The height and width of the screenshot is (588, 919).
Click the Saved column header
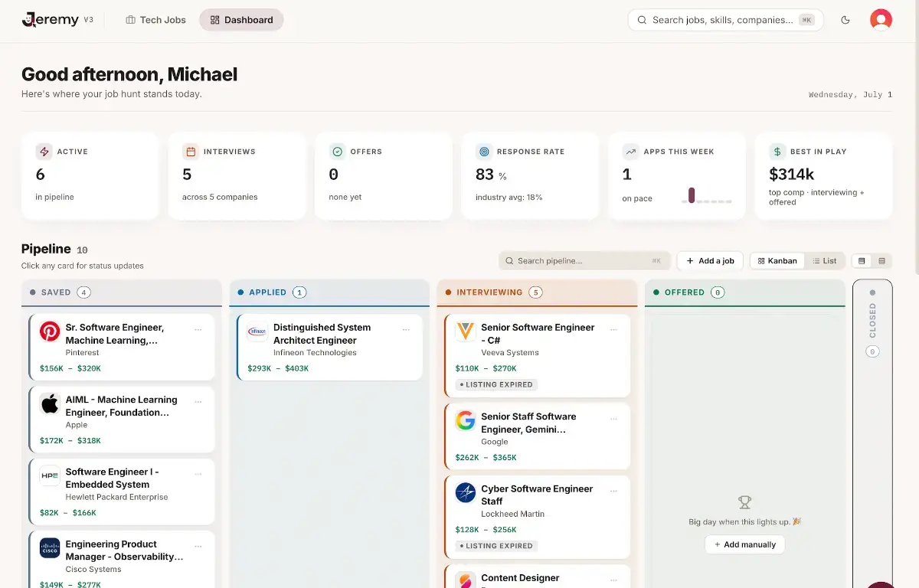click(x=122, y=292)
